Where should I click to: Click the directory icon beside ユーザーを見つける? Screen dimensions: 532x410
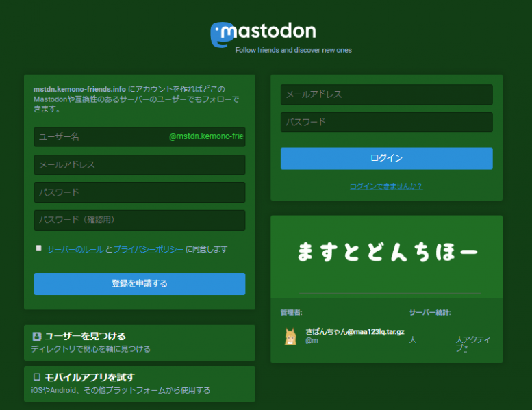coord(37,336)
